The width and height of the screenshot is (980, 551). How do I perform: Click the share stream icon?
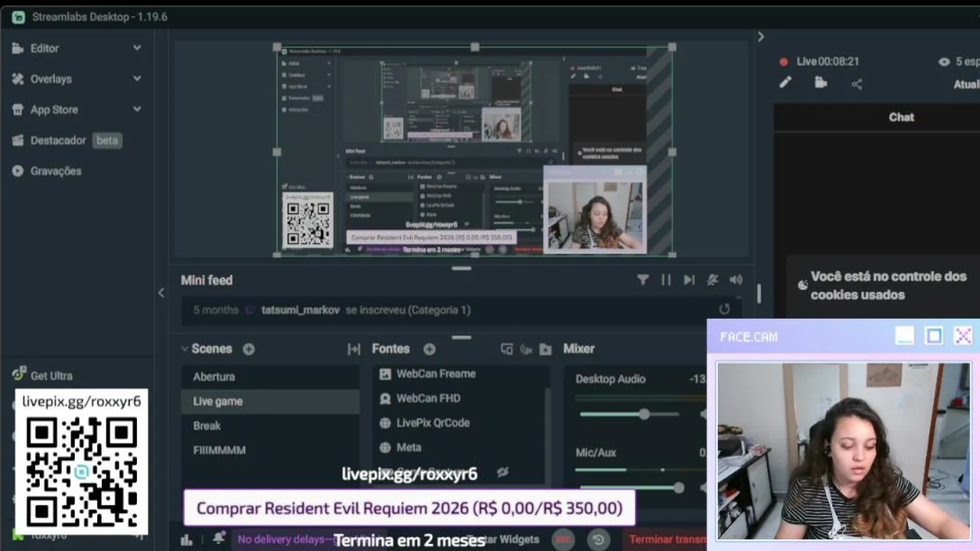pyautogui.click(x=857, y=84)
